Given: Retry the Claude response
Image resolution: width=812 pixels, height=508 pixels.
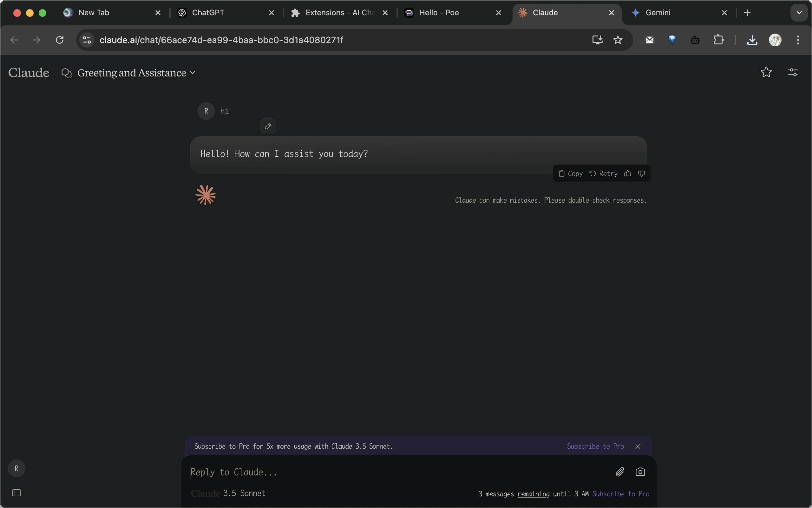Looking at the screenshot, I should (x=604, y=173).
